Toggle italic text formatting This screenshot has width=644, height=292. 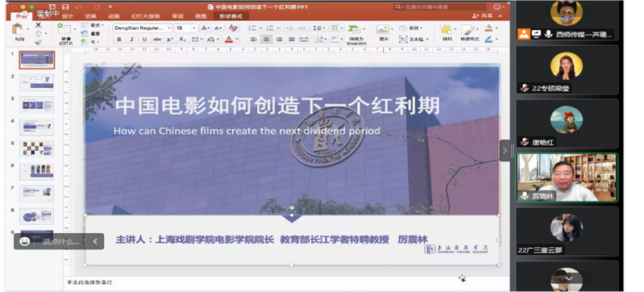click(x=132, y=40)
